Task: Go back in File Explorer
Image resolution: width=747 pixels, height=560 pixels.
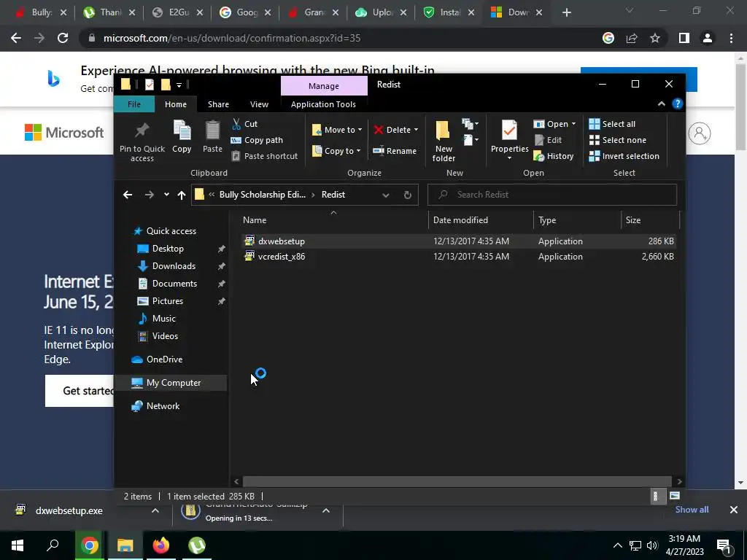Action: [x=128, y=195]
